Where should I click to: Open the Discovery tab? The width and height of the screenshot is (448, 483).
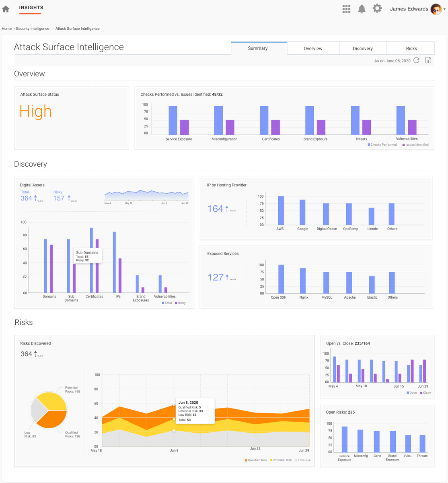(363, 48)
